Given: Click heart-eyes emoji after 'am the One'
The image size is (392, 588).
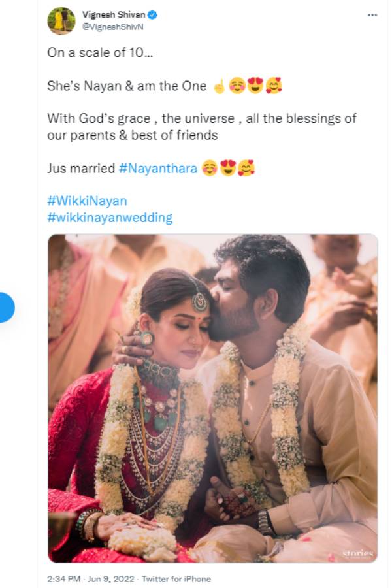Looking at the screenshot, I should (x=255, y=86).
